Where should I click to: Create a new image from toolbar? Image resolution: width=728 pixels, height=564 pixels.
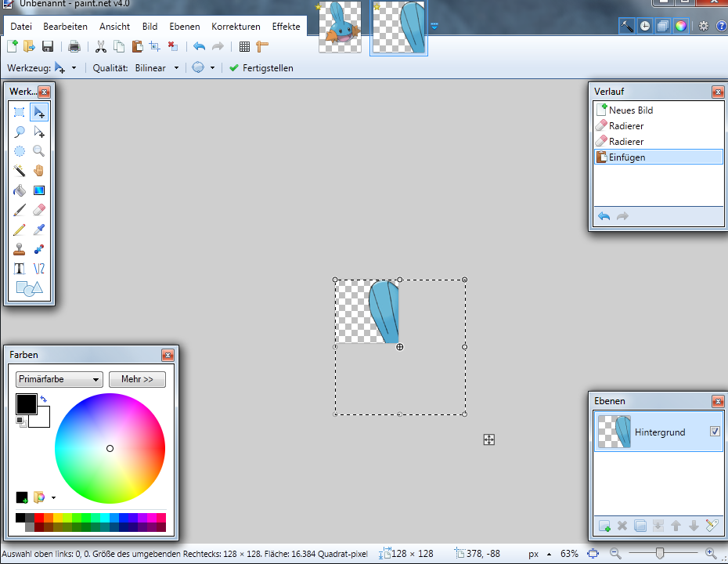pyautogui.click(x=13, y=46)
